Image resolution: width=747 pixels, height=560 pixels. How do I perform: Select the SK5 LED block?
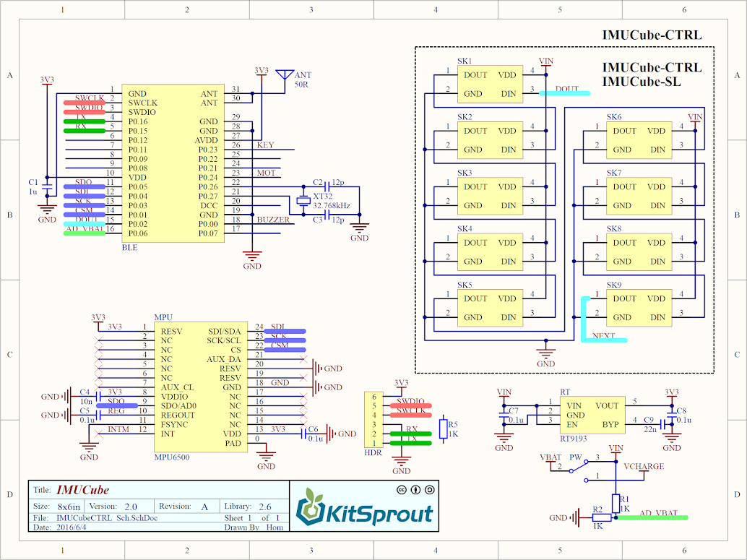click(491, 308)
